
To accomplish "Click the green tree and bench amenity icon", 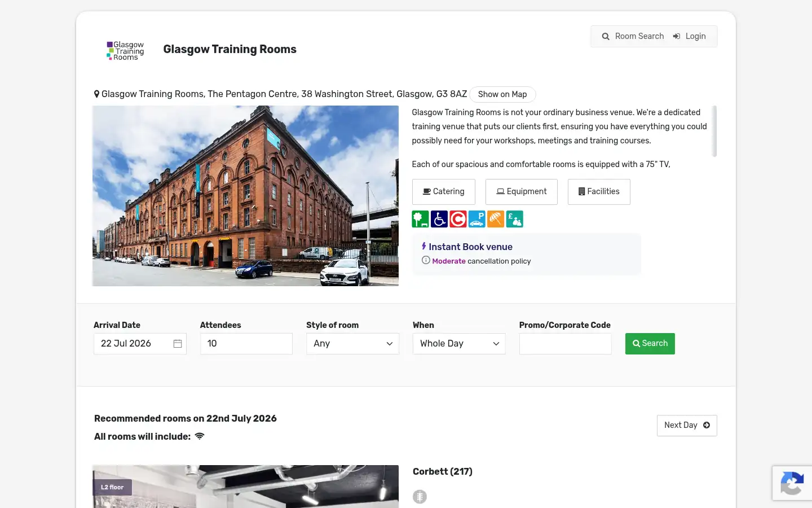I will [421, 219].
